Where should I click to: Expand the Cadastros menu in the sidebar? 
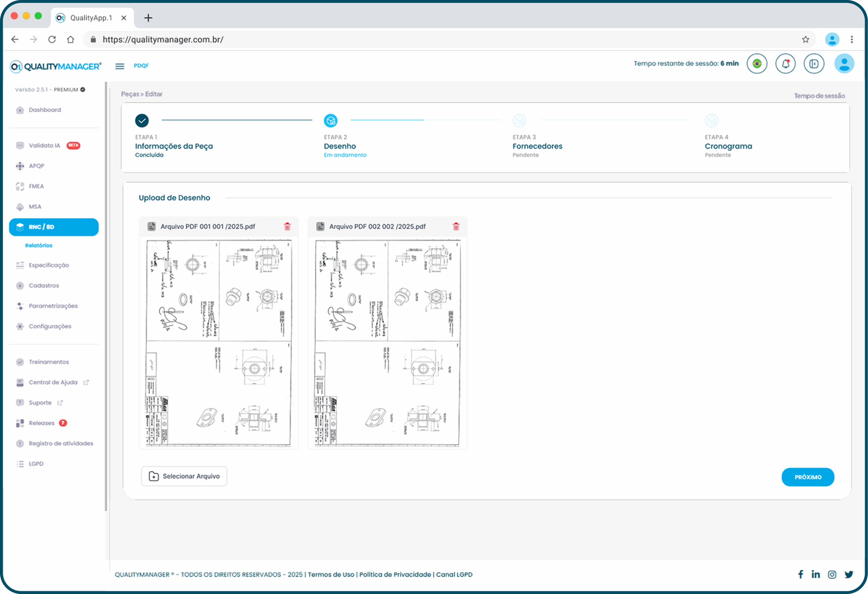point(44,286)
